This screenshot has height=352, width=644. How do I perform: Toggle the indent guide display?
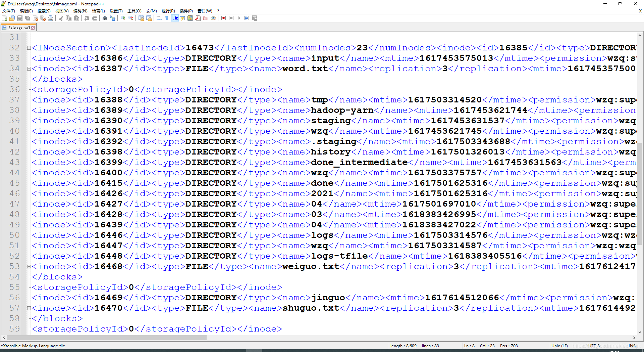175,18
